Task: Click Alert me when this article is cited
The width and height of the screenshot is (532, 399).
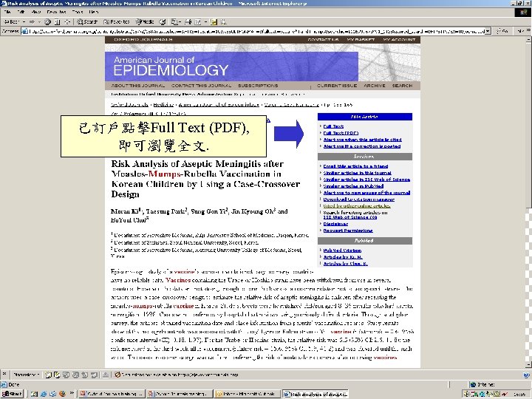Action: [362, 140]
